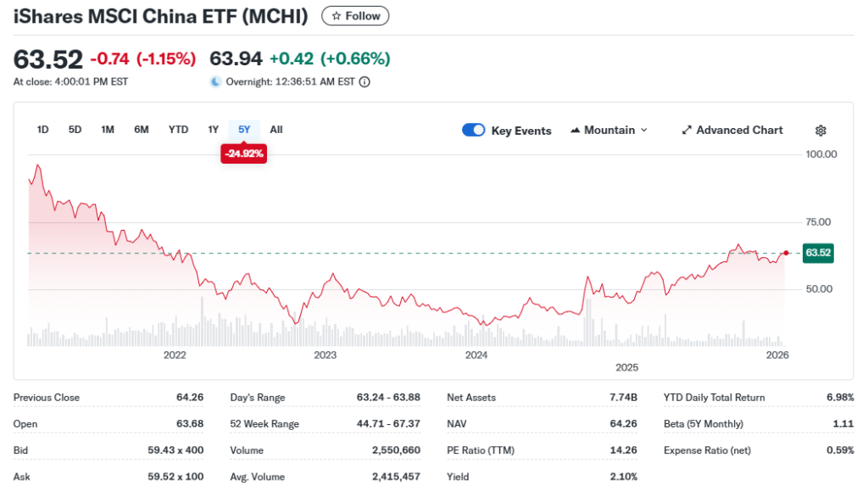This screenshot has height=491, width=868.
Task: Click the red -24.92% badge under 5Y
Action: [243, 153]
